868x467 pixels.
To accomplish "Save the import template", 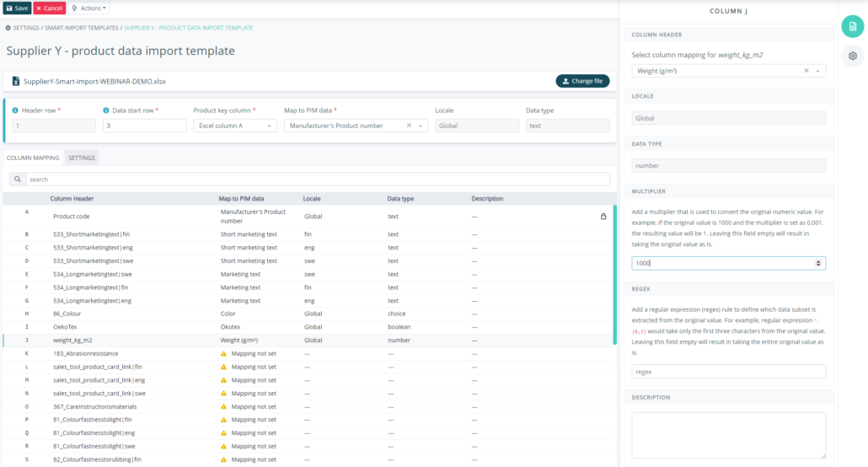I will point(17,8).
